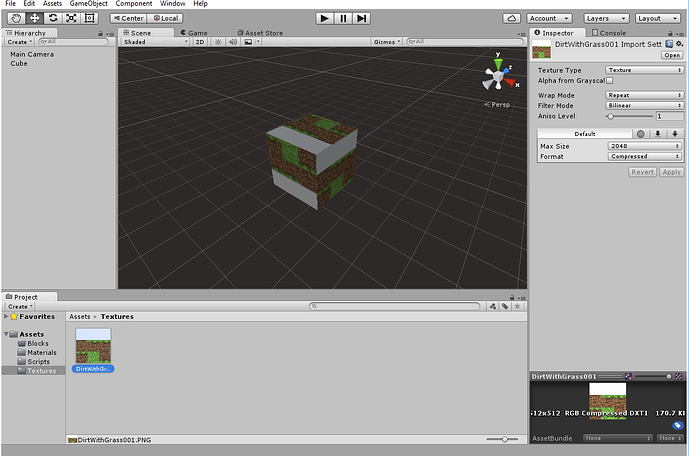Open the Max Size dropdown
Image resolution: width=689 pixels, height=456 pixels.
[x=645, y=146]
